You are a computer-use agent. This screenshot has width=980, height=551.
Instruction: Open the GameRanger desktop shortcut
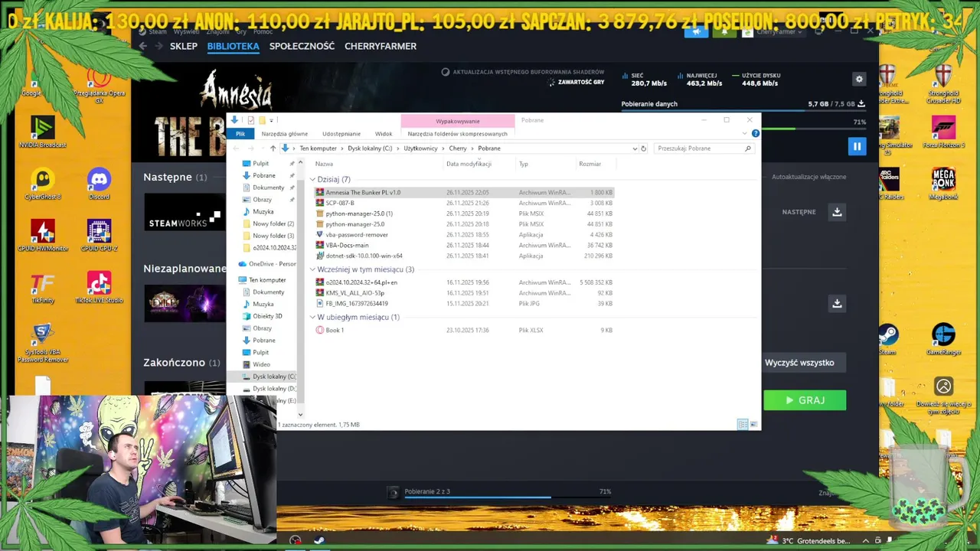pyautogui.click(x=943, y=340)
